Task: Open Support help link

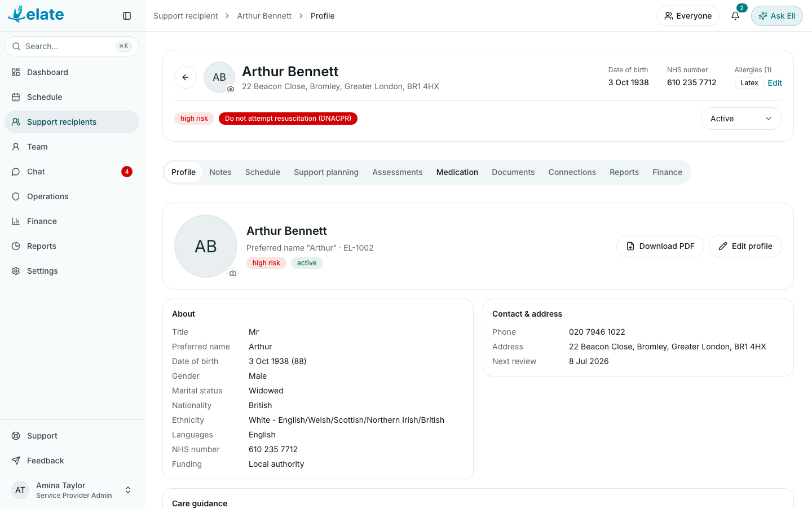Action: pyautogui.click(x=72, y=436)
